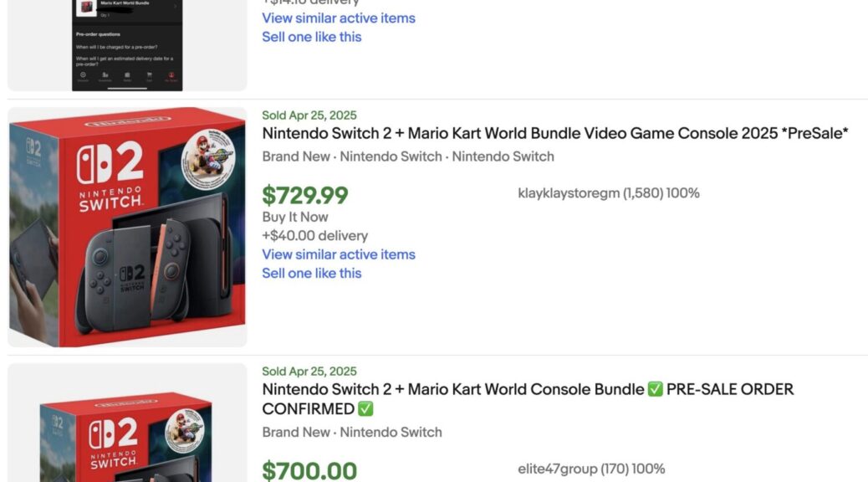View seller klayklaystoregm's profile
The width and height of the screenshot is (868, 482).
click(569, 193)
